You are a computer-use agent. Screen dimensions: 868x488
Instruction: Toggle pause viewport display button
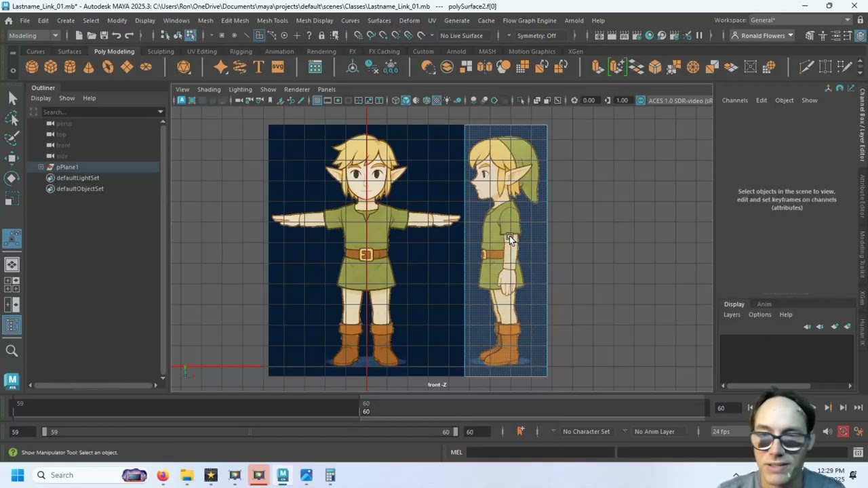[x=699, y=35]
